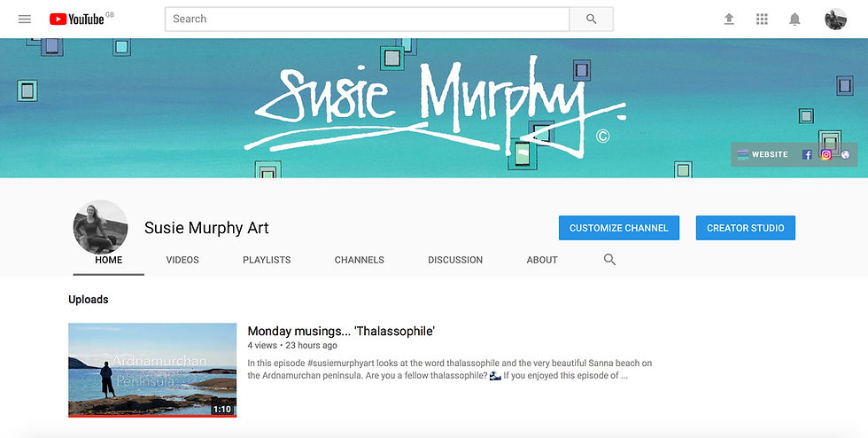868x438 pixels.
Task: Click the Susie Murphy Art channel name
Action: (206, 228)
